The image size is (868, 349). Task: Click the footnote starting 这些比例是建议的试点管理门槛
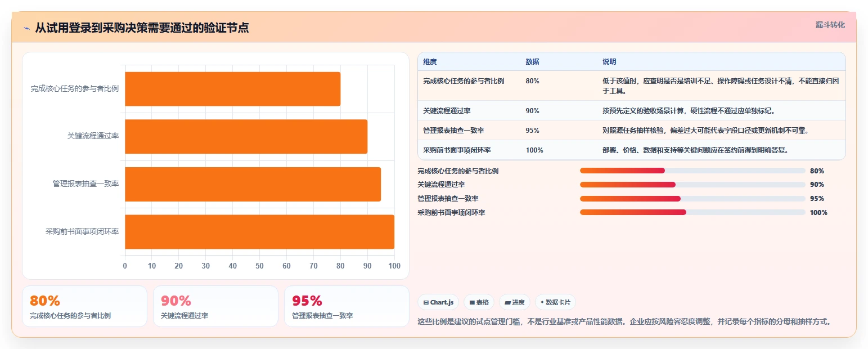tap(624, 322)
